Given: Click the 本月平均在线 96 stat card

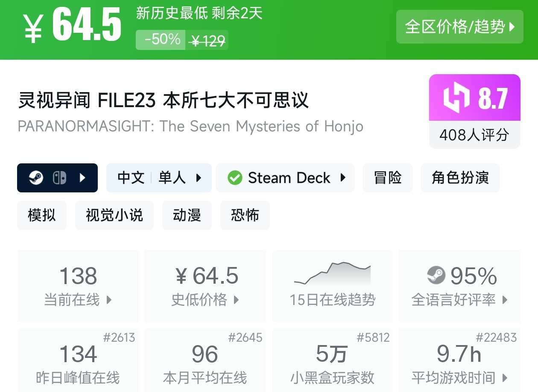Looking at the screenshot, I should click(205, 360).
